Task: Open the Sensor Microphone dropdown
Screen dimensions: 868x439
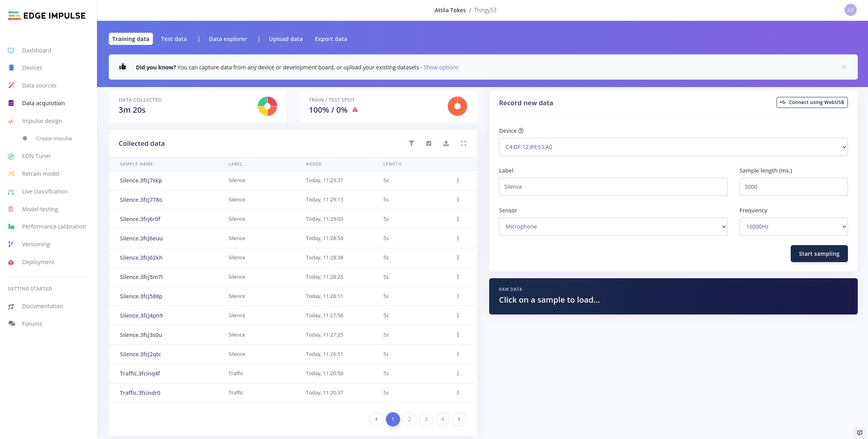Action: [613, 227]
